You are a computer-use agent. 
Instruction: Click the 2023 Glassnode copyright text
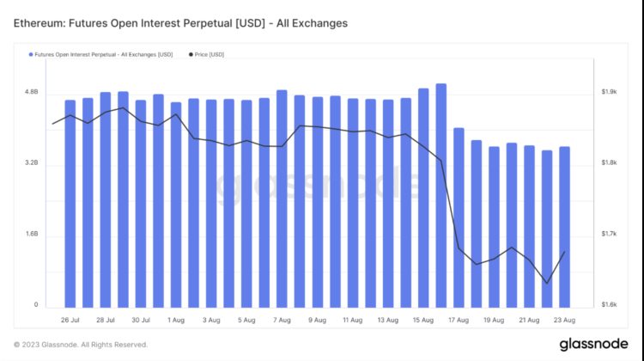(x=81, y=345)
